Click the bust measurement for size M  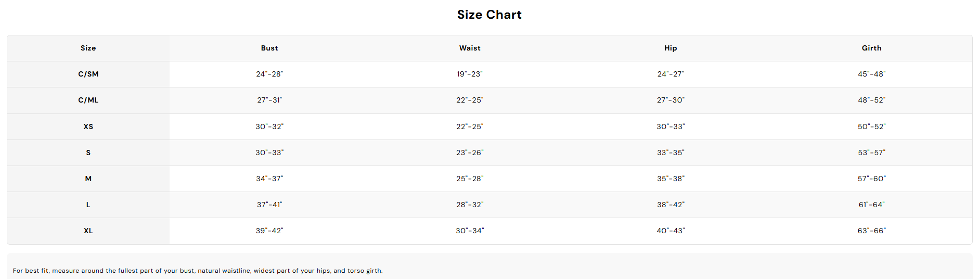point(269,179)
